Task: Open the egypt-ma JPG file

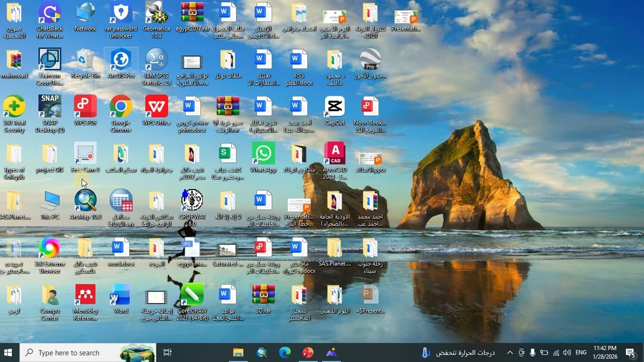Action: coord(192,252)
